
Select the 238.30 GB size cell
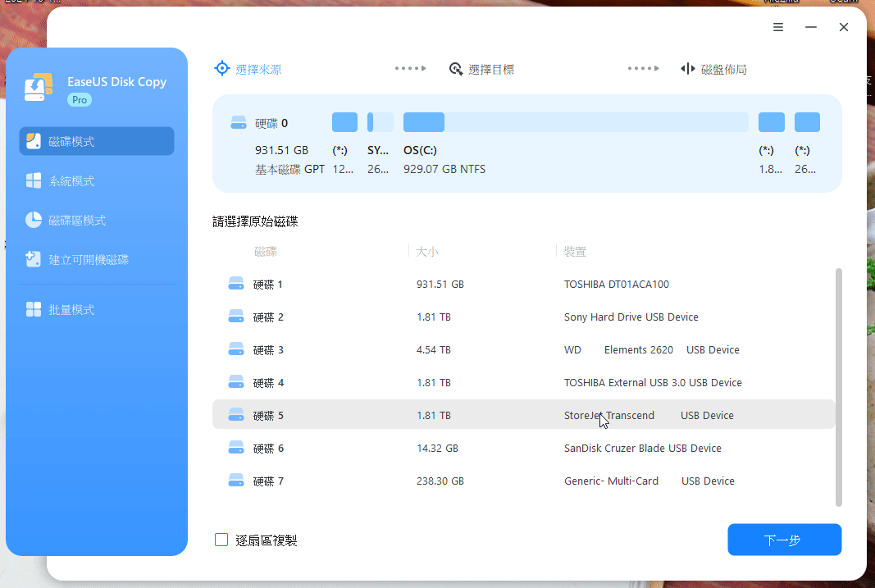coord(440,481)
